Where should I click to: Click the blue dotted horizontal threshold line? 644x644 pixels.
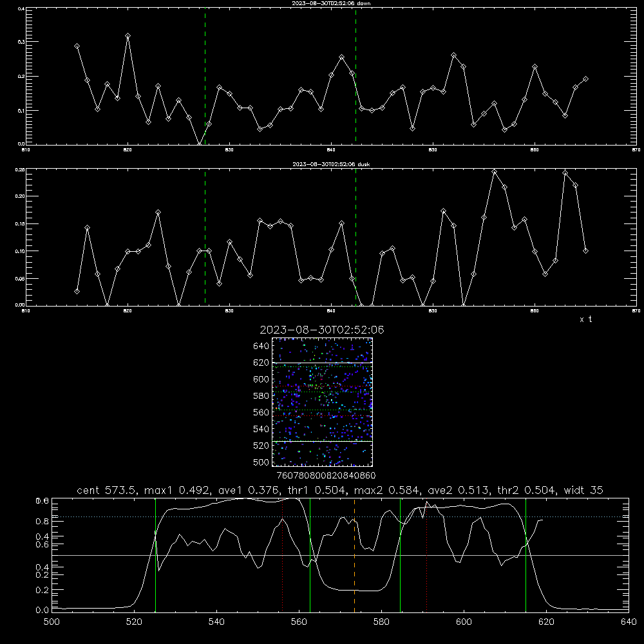click(x=340, y=516)
